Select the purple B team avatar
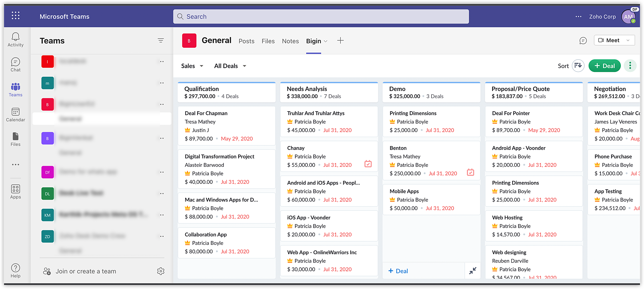644x289 pixels. tap(48, 138)
